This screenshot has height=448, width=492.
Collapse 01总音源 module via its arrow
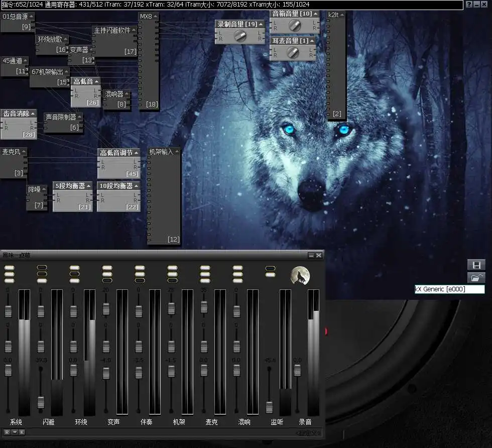31,17
